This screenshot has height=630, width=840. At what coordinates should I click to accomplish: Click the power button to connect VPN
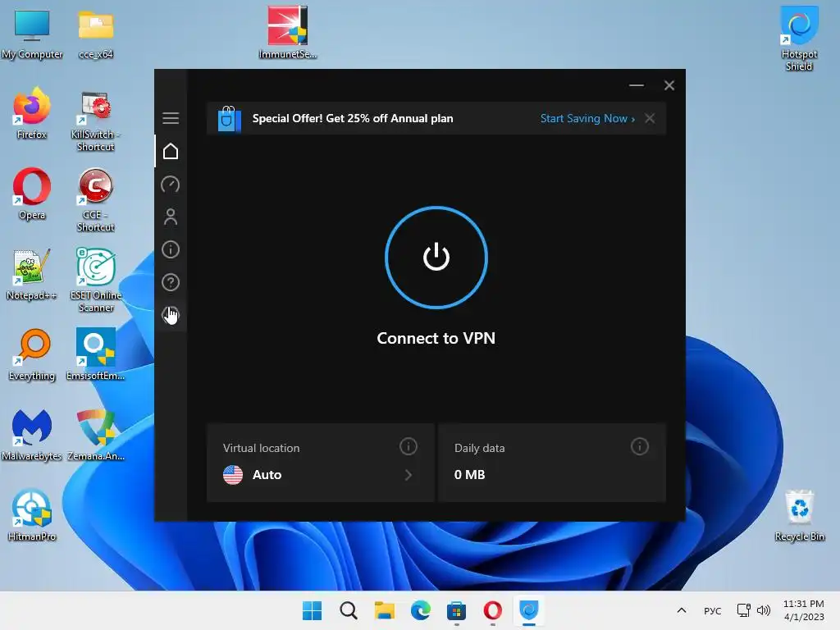tap(436, 257)
